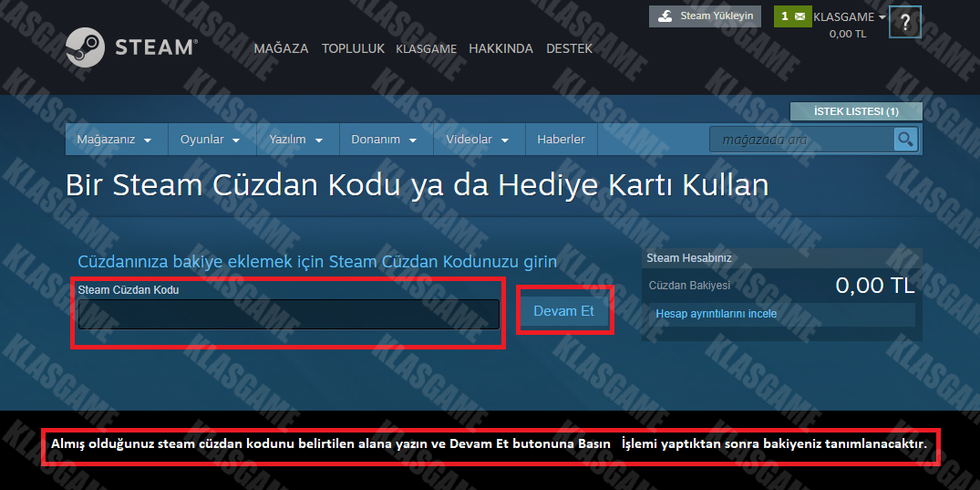
Task: Click the large 0,00 TL wallet balance
Action: point(875,286)
